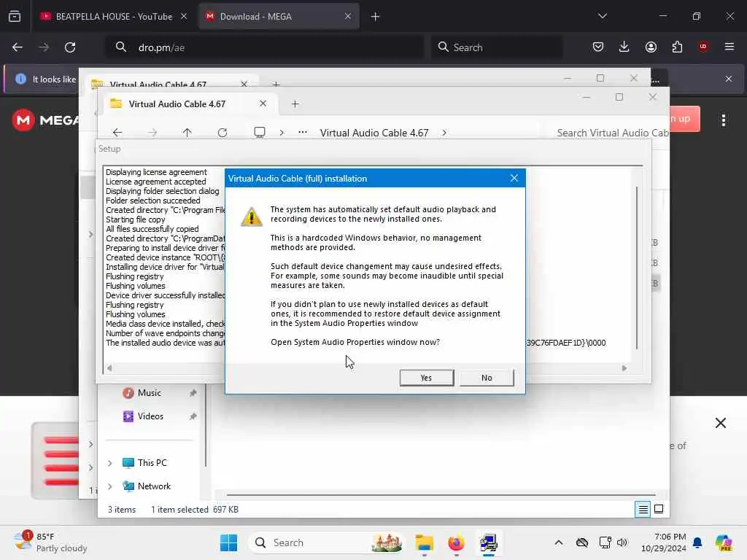
Task: Open Windows Start menu
Action: (228, 542)
